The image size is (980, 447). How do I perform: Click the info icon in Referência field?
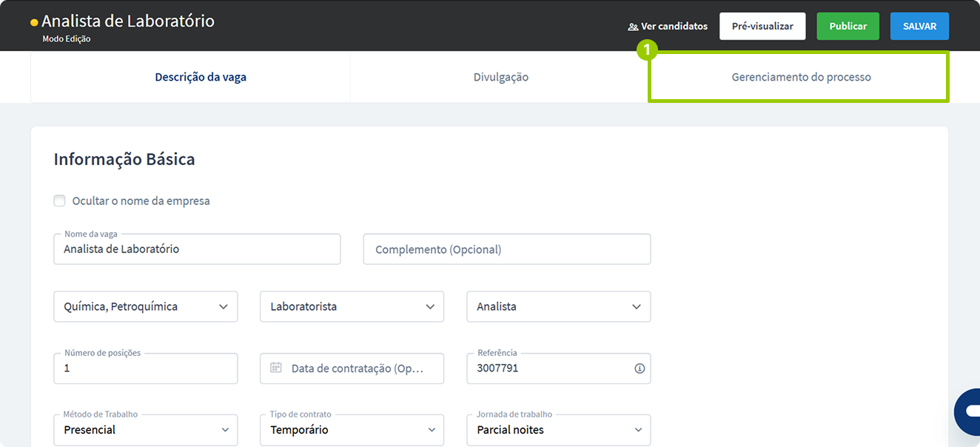click(x=640, y=369)
